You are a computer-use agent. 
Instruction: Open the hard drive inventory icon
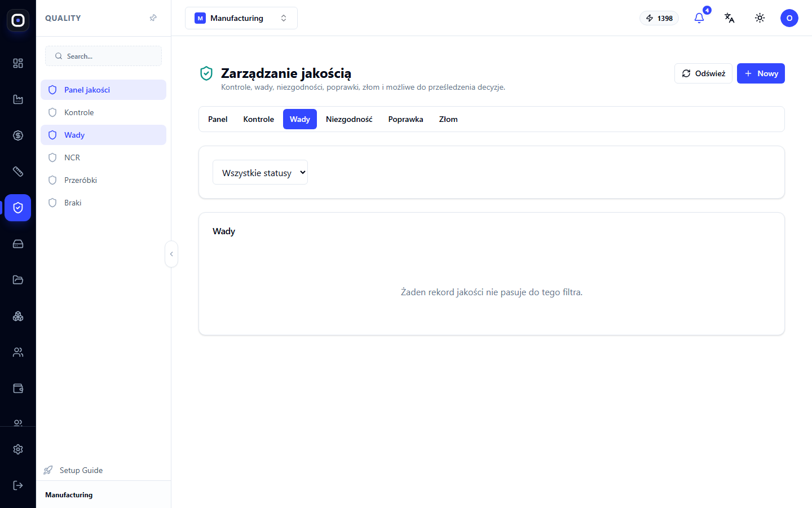[18, 244]
